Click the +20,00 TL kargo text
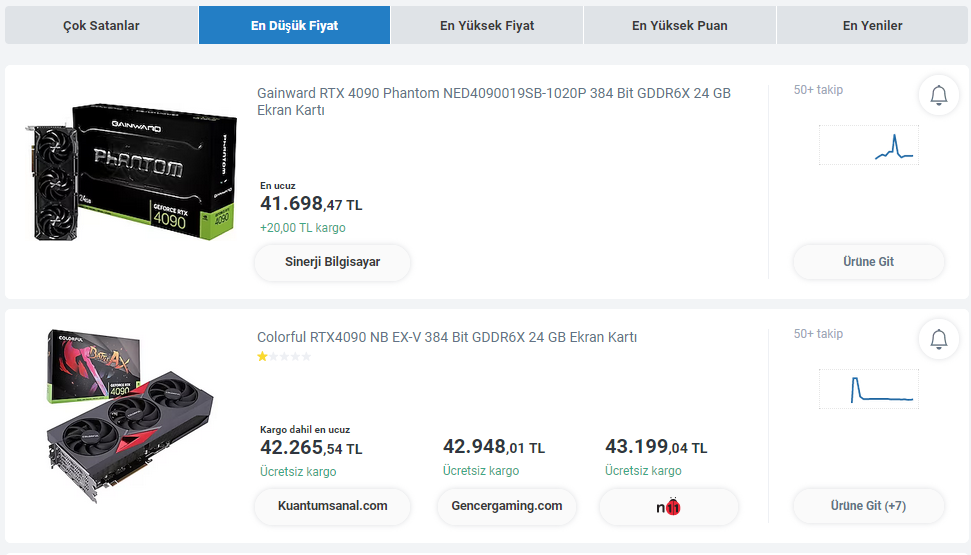This screenshot has height=555, width=971. coord(303,228)
